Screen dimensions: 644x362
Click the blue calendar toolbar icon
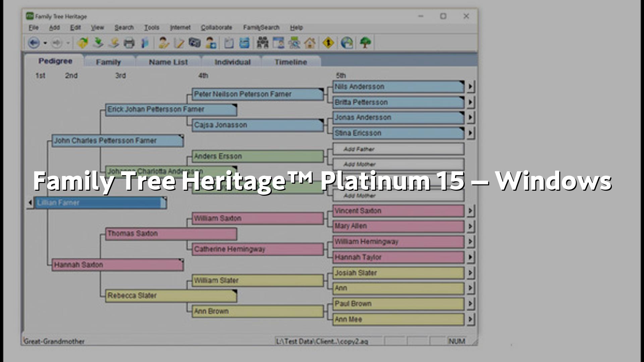pyautogui.click(x=245, y=43)
